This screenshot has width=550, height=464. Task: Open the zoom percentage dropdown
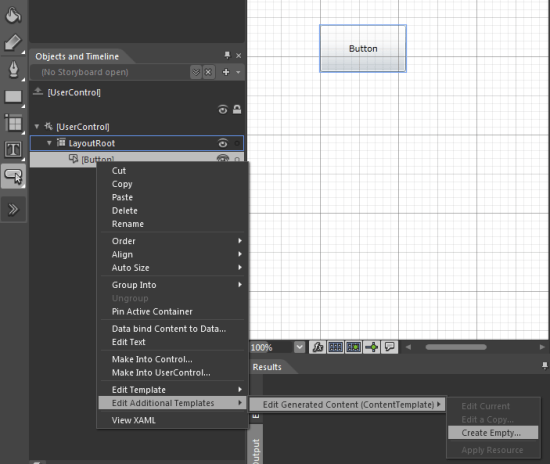click(x=299, y=347)
